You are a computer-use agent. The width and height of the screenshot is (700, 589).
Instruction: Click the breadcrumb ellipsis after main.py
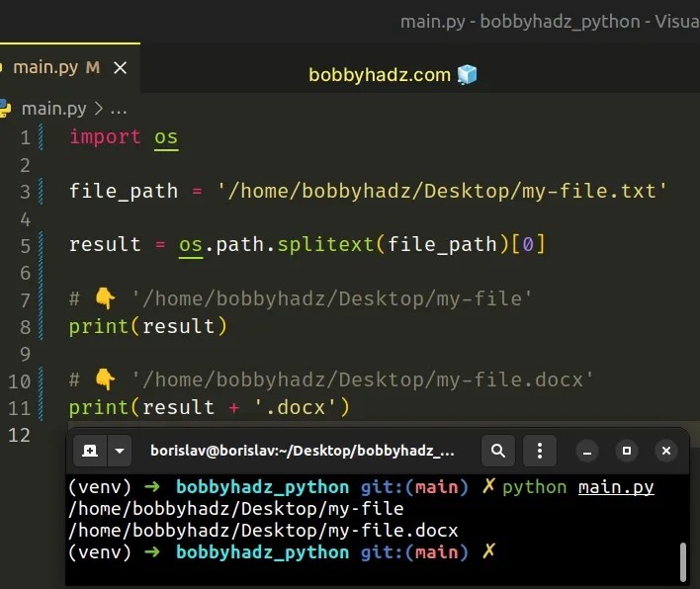119,111
